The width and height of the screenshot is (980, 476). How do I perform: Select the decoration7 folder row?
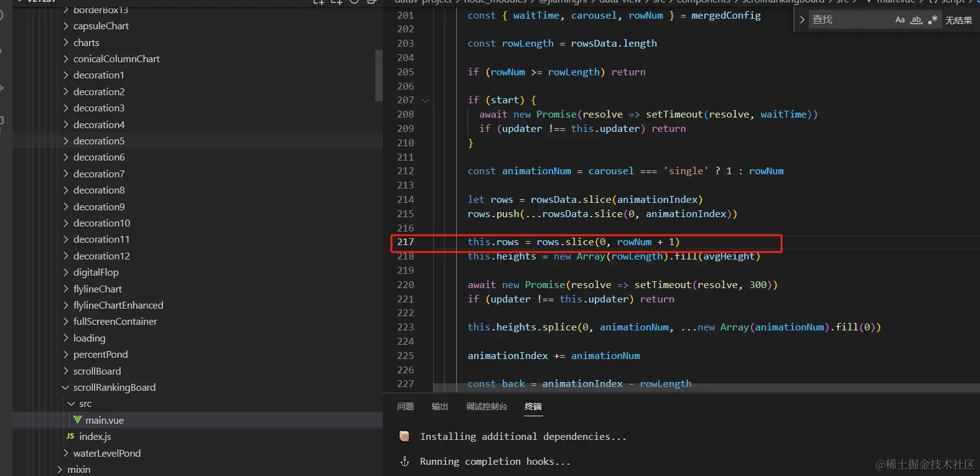point(197,174)
